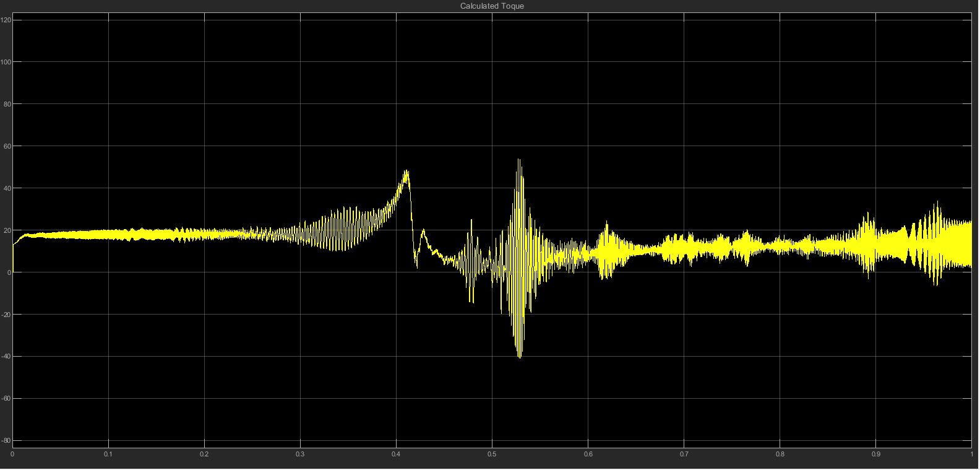This screenshot has width=980, height=470.
Task: Select the 0.7 tick on the time axis
Action: (684, 455)
